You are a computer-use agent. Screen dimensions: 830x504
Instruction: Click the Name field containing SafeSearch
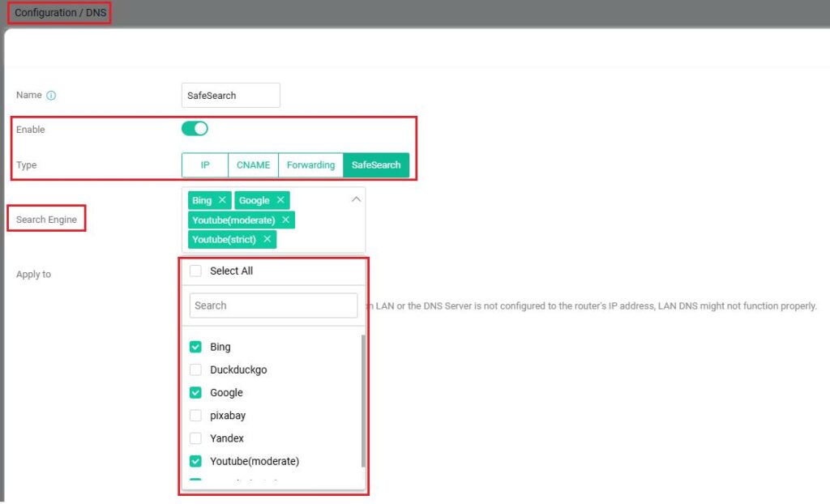pyautogui.click(x=231, y=96)
